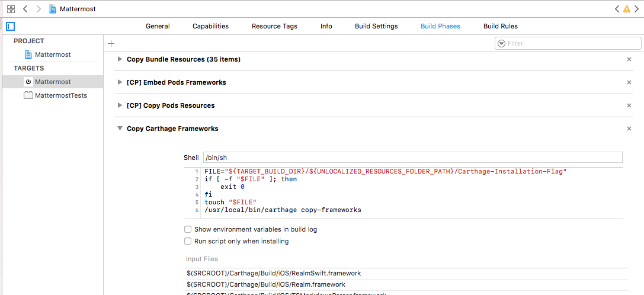Click the yellow warning triangle icon
644x295 pixels.
coord(627,9)
